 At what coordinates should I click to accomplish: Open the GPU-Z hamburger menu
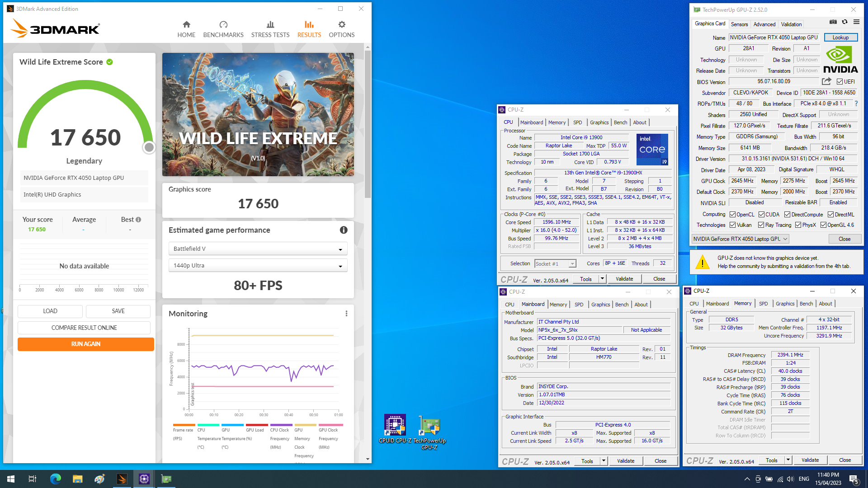click(x=856, y=22)
